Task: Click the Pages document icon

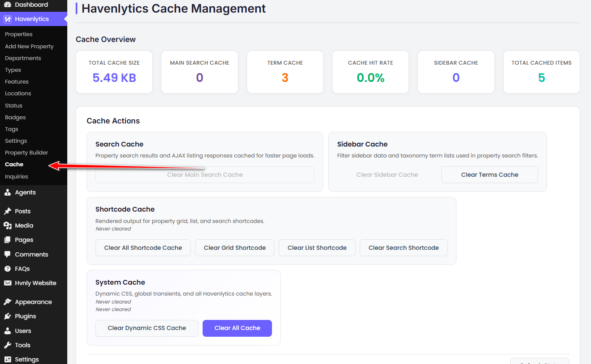Action: (8, 240)
